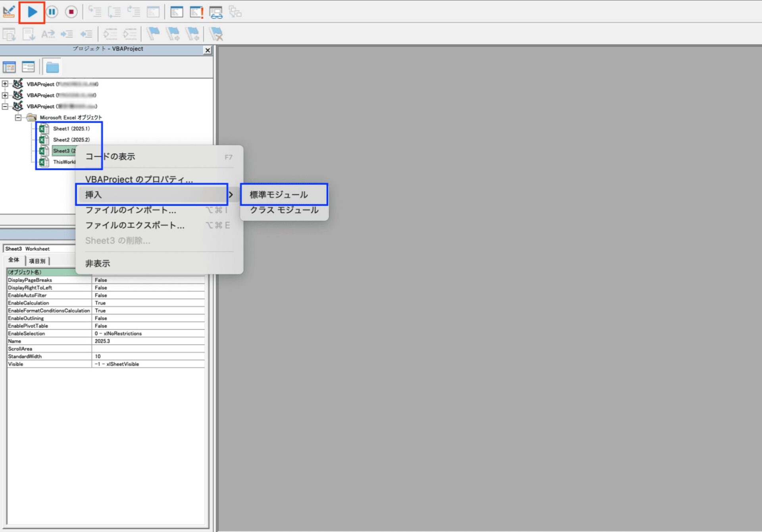Screen dimensions: 762x532
Task: Go to the previous bookmark flag
Action: coord(192,34)
